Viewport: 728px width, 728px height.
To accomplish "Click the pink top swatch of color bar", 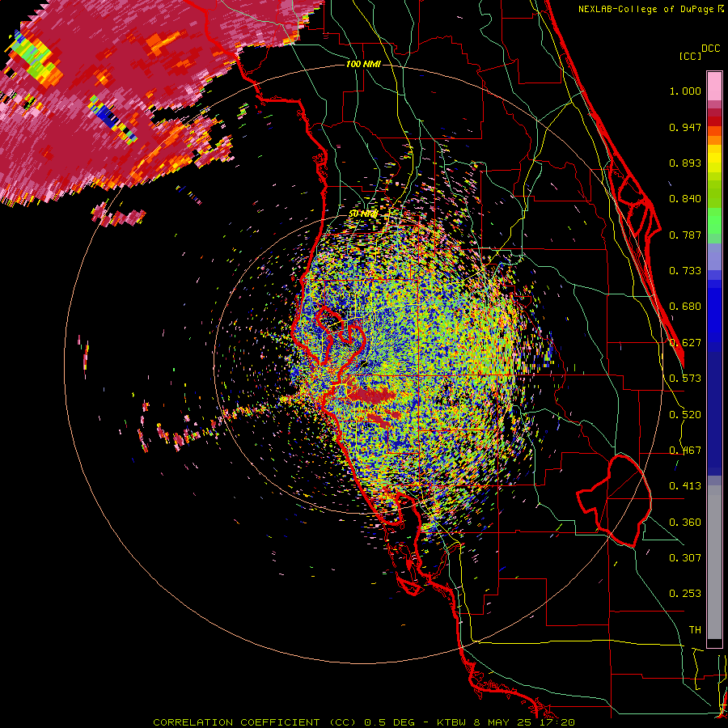I will (714, 87).
